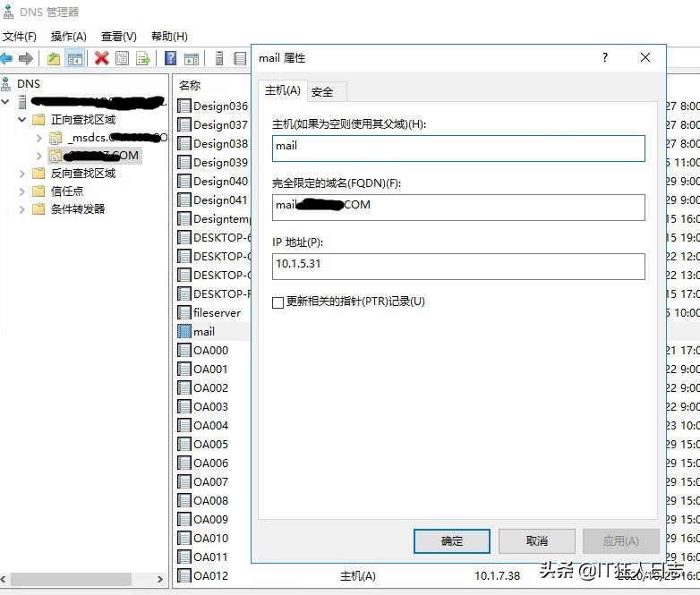Screen dimensions: 700x595
Task: Expand the 信任点 node
Action: point(21,191)
